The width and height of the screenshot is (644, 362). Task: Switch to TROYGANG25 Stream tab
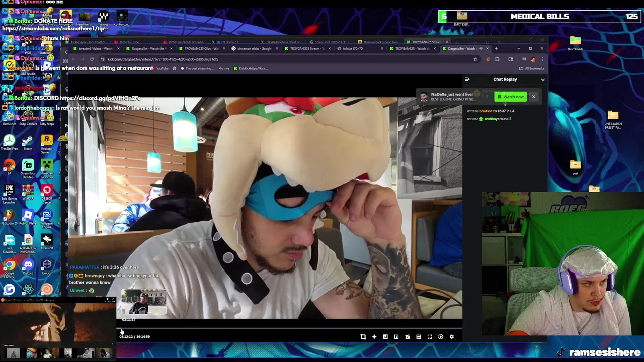pos(306,49)
